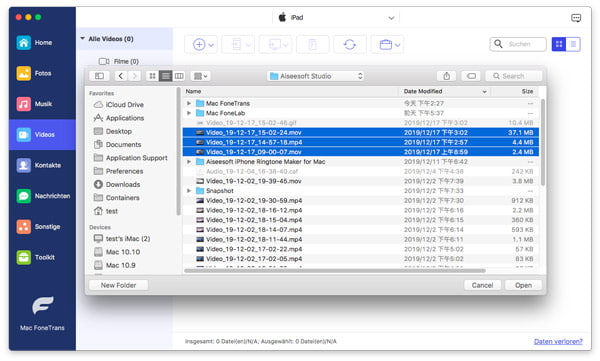Click the add (plus) toolbar button

coord(199,44)
